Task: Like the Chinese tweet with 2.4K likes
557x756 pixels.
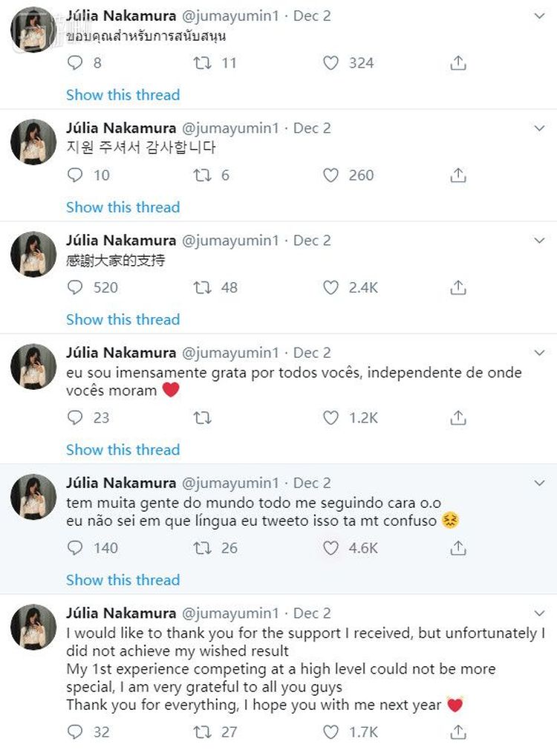Action: [331, 287]
